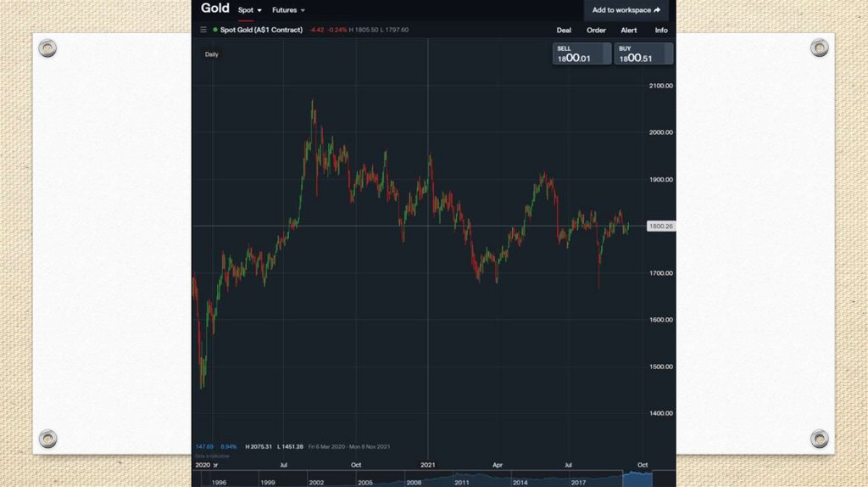Open the Daily timeframe selector
This screenshot has height=487, width=868.
212,54
